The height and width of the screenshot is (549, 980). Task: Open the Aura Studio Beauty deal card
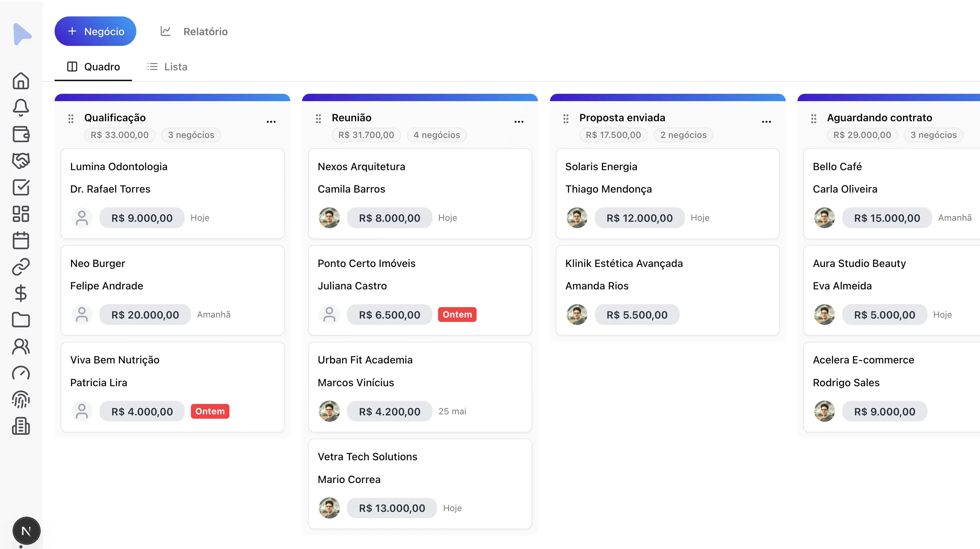click(892, 290)
